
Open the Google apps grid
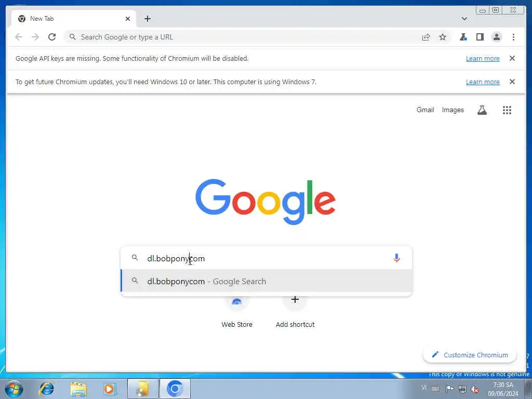507,110
